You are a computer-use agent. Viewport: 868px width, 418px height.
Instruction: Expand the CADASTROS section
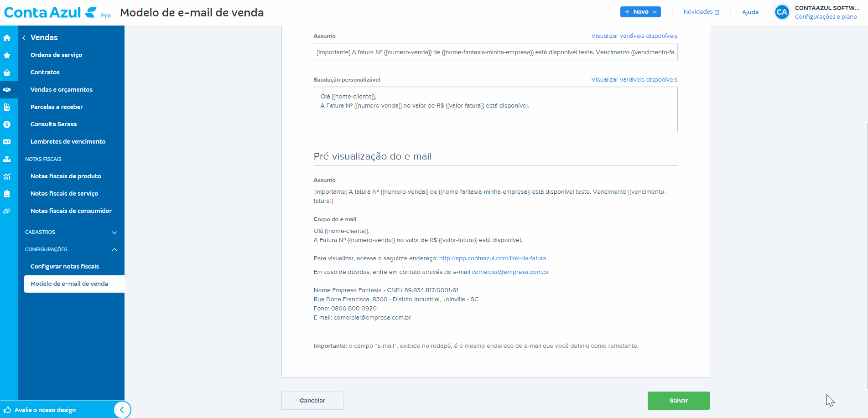point(71,232)
